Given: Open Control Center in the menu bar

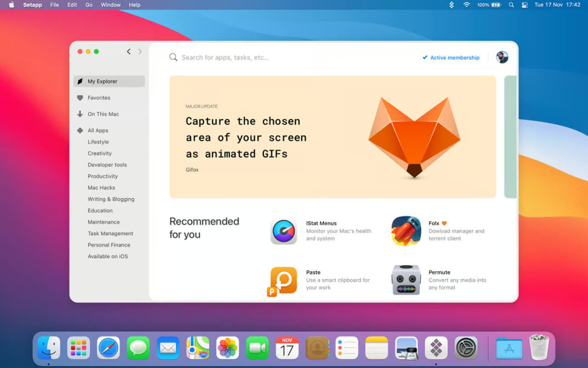Looking at the screenshot, I should [x=525, y=5].
